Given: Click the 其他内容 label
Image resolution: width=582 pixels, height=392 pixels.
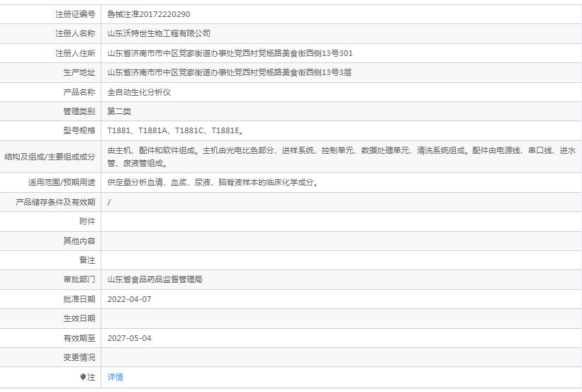Looking at the screenshot, I should tap(79, 241).
